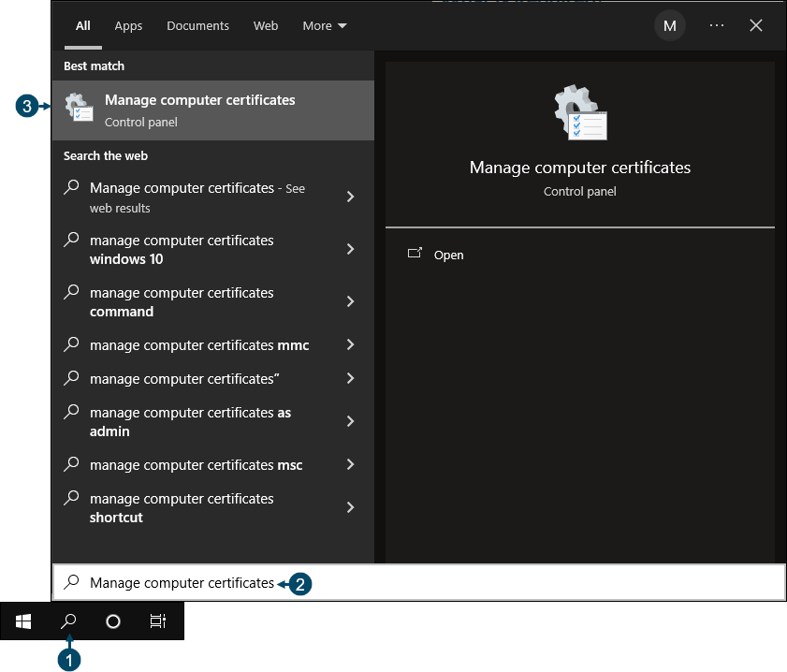Click the 'Search the web' heading
The height and width of the screenshot is (672, 787).
click(x=106, y=155)
